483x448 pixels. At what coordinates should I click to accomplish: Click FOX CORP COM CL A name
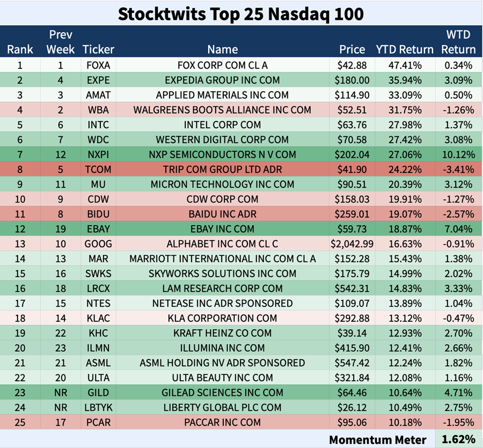pos(222,66)
